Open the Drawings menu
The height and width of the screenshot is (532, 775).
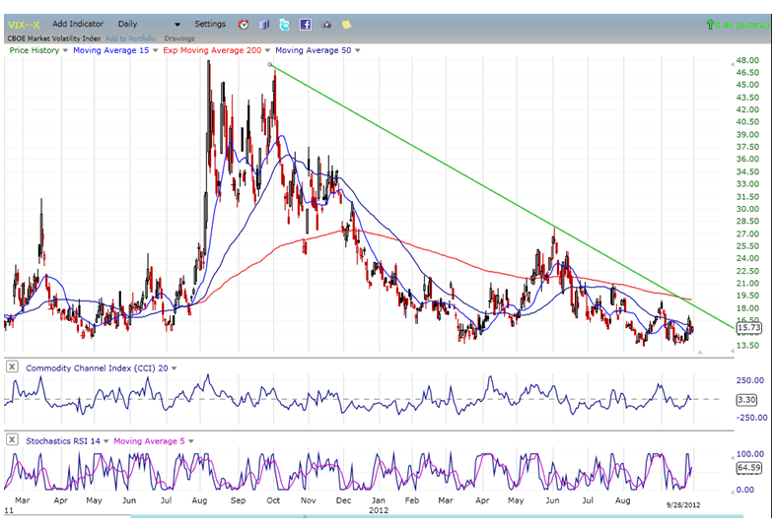[179, 38]
